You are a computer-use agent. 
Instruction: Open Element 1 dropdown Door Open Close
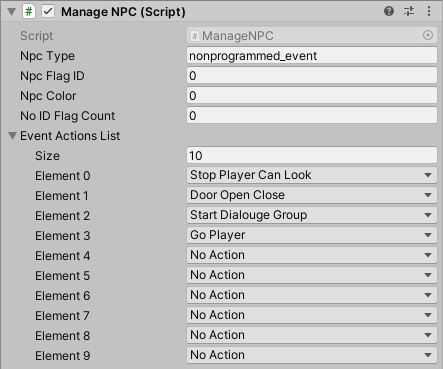312,195
